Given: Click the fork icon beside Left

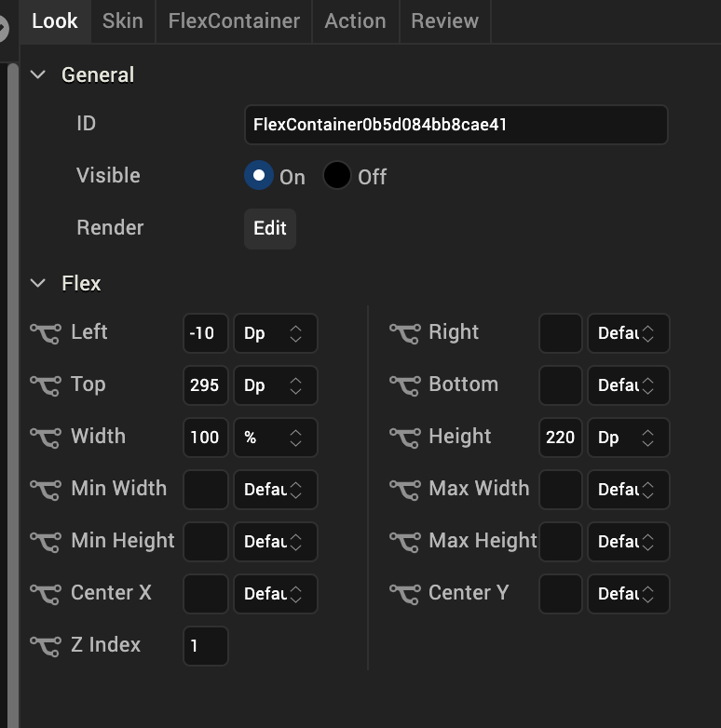Looking at the screenshot, I should pyautogui.click(x=46, y=332).
